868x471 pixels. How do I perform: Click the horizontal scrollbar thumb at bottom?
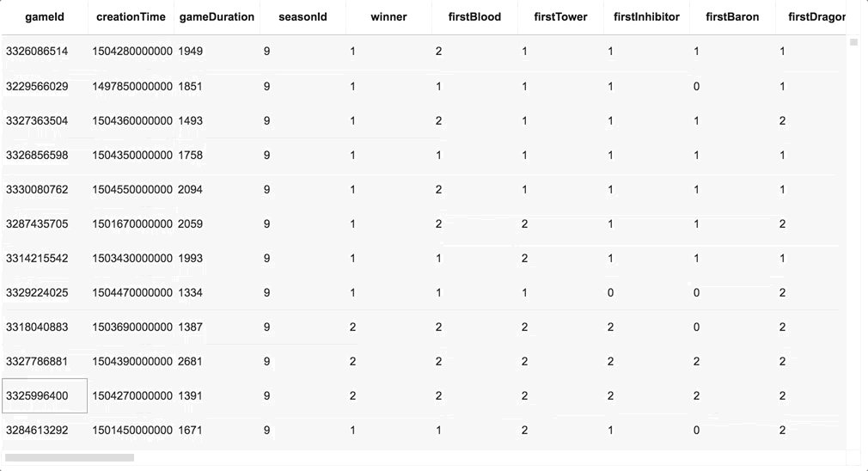click(x=70, y=458)
